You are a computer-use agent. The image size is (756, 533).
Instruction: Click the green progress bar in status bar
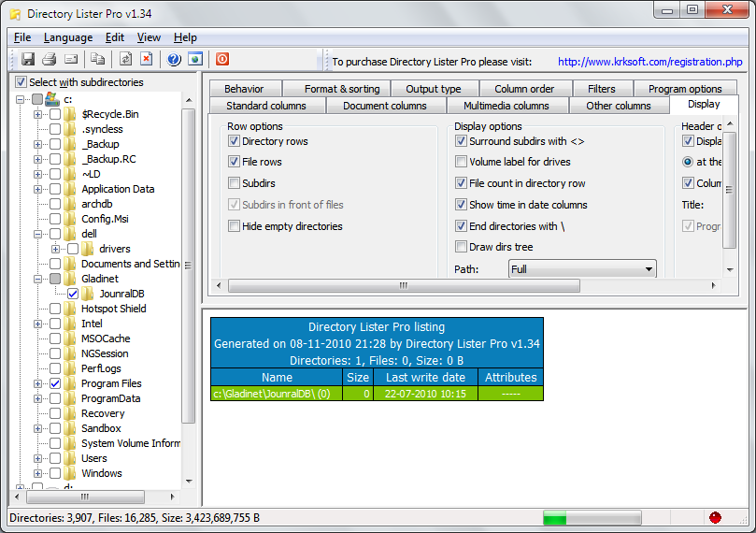click(x=592, y=517)
